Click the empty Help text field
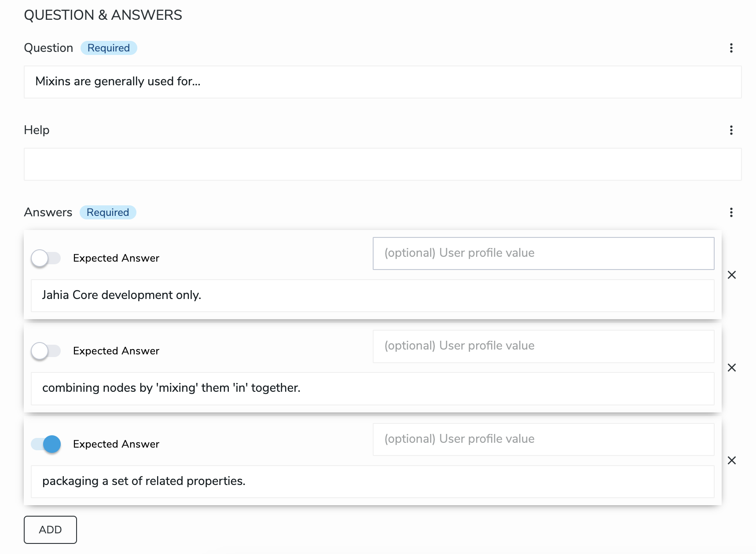This screenshot has width=756, height=554. (x=382, y=164)
